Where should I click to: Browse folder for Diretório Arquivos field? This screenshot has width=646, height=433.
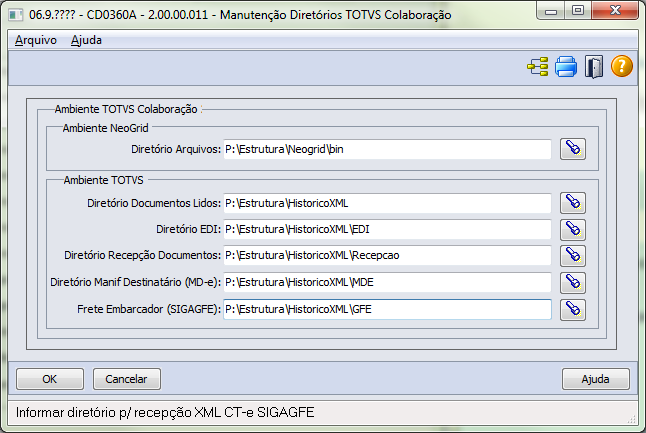click(x=573, y=149)
